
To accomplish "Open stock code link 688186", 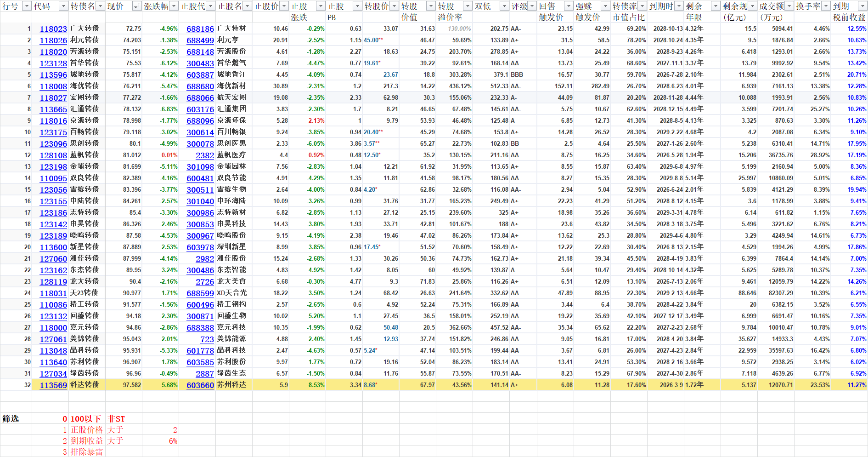I will [x=200, y=29].
